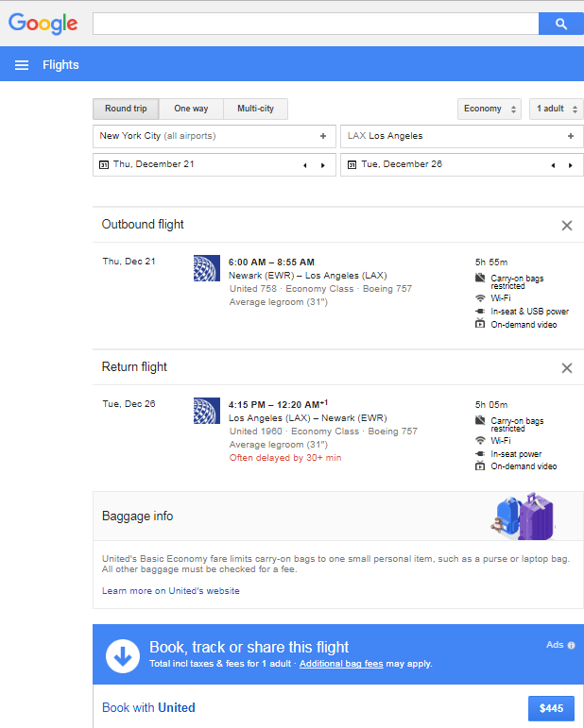Click the 5h 05m duration text
584x728 pixels.
[x=491, y=405]
